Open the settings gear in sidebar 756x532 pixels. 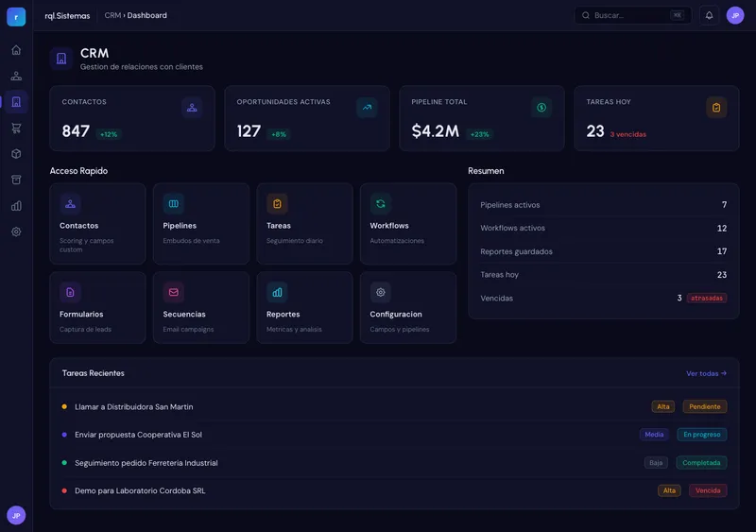16,232
